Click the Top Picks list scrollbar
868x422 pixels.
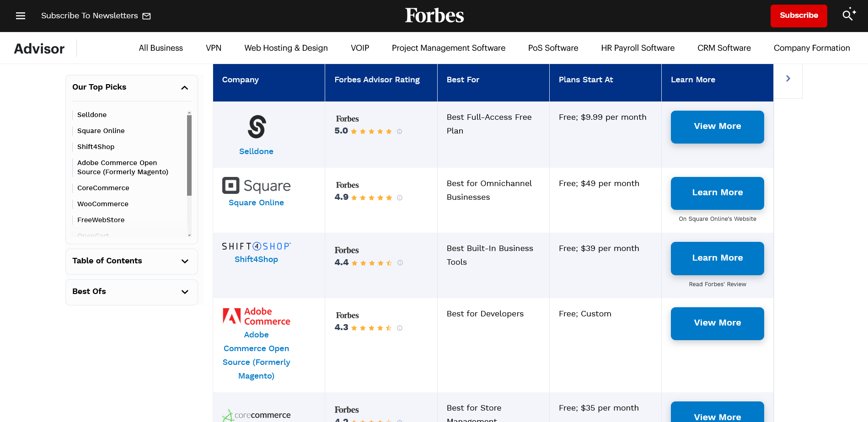[189, 155]
